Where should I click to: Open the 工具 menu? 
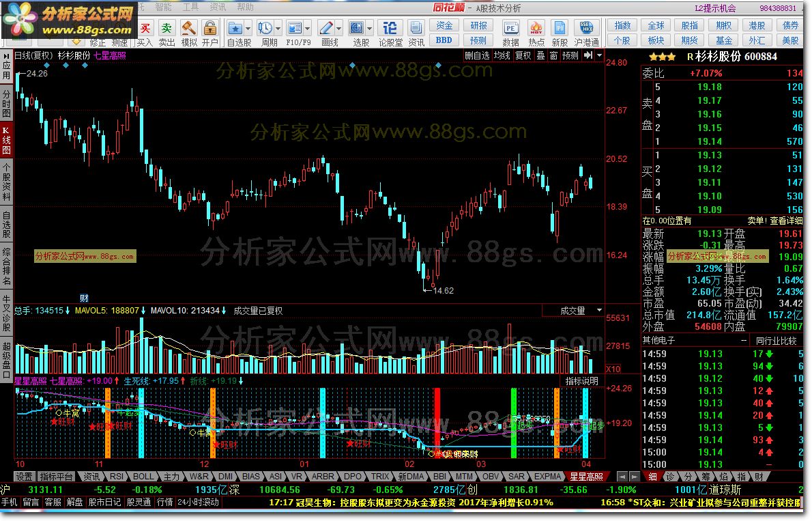190,7
